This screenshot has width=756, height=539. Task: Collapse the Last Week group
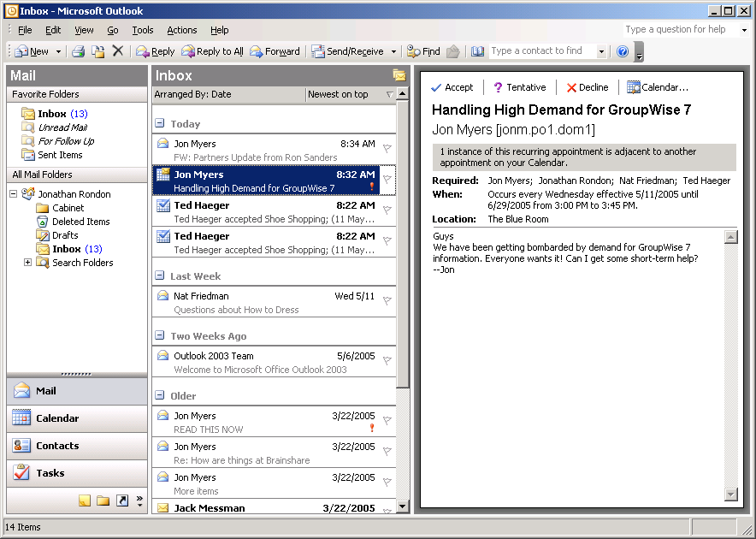(160, 275)
